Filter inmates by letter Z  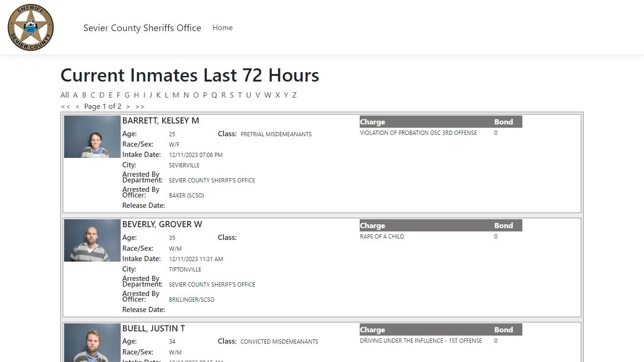[x=295, y=95]
